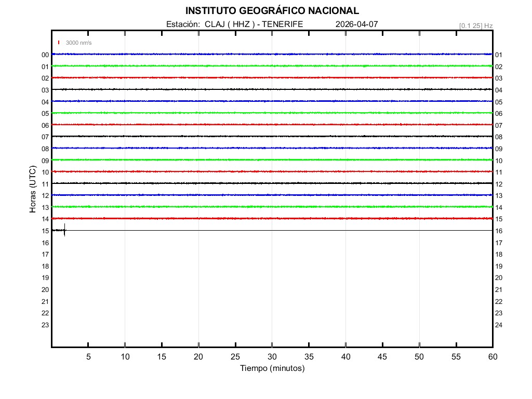Click the date 2026-04-07
Image resolution: width=532 pixels, height=399 pixels.
(x=356, y=24)
